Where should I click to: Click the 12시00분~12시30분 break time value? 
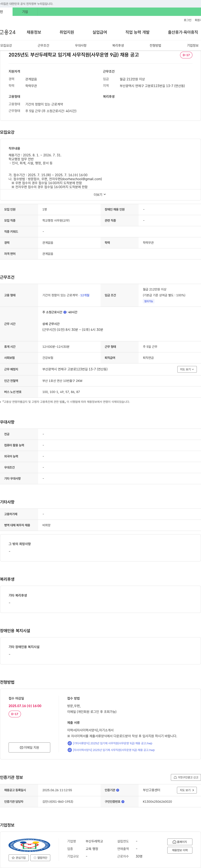[x=56, y=347]
